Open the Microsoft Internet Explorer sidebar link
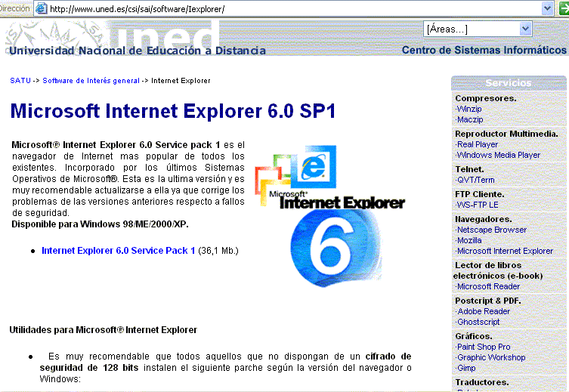Screen dimensions: 569x392 [x=505, y=251]
